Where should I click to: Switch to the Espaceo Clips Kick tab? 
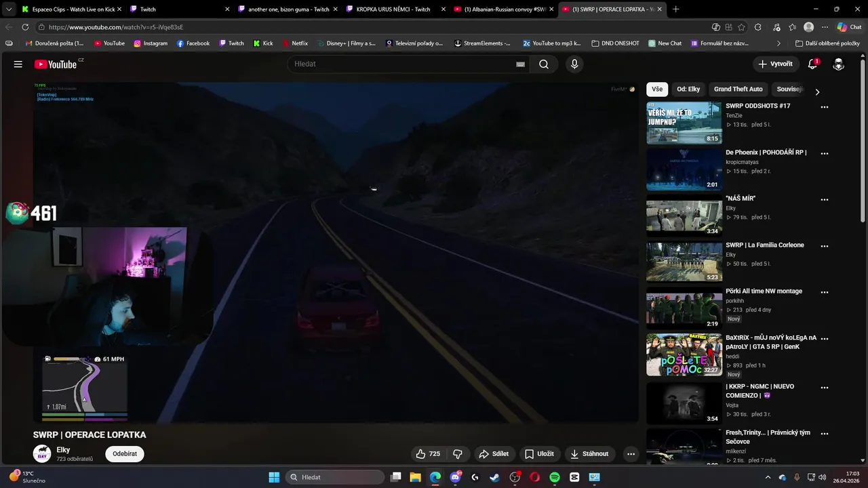point(71,9)
